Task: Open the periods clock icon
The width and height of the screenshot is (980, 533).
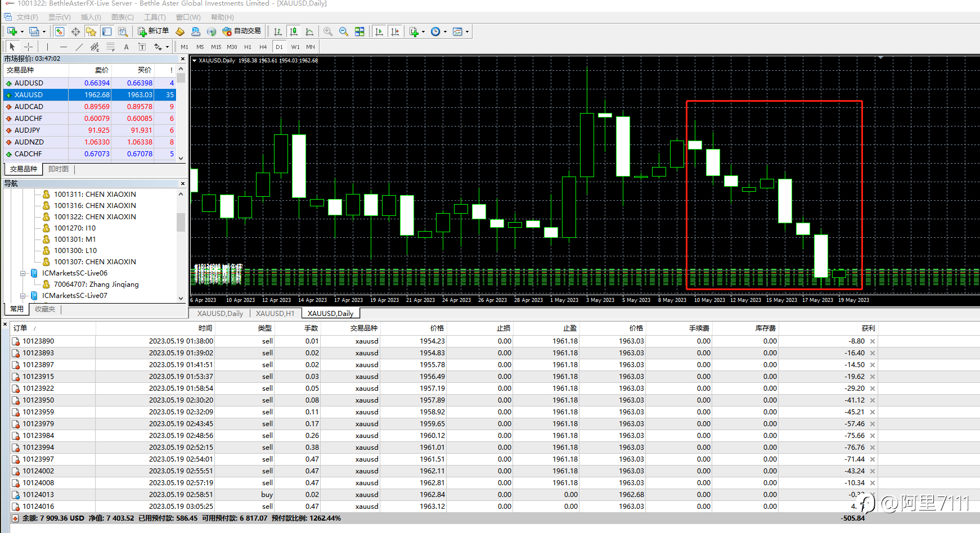Action: (x=435, y=31)
